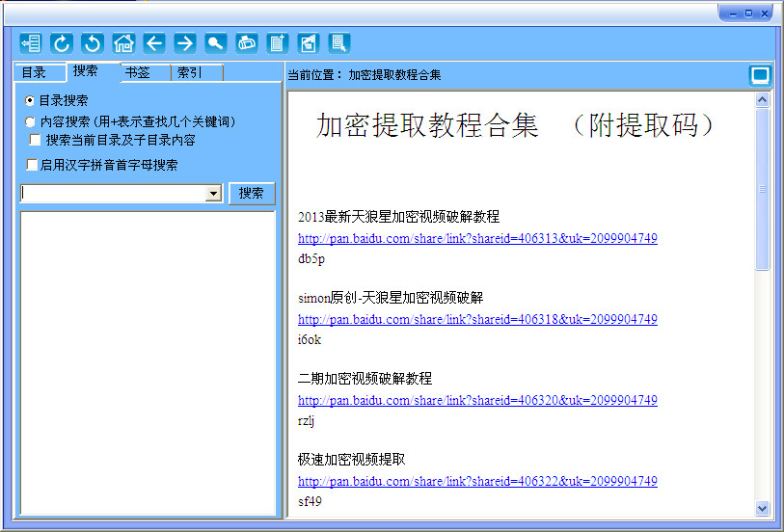
Task: Open the shareid=406322 Baidu link
Action: (x=477, y=481)
